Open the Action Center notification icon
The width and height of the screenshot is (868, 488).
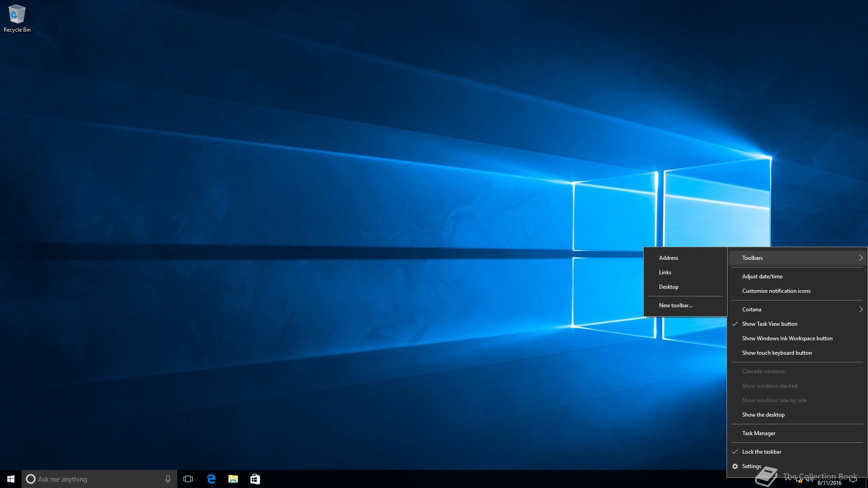853,480
